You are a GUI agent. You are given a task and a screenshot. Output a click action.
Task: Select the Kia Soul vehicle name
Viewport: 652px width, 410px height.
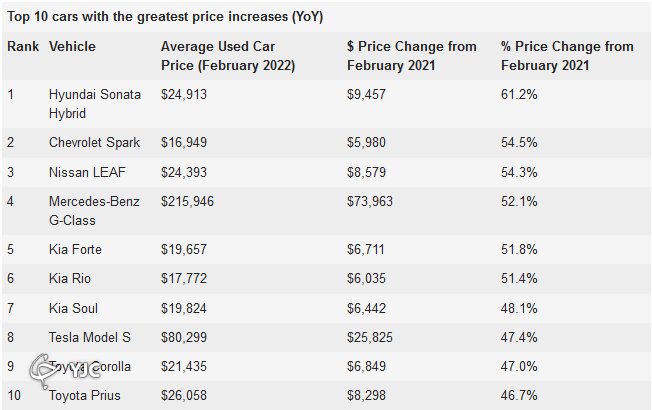click(73, 309)
